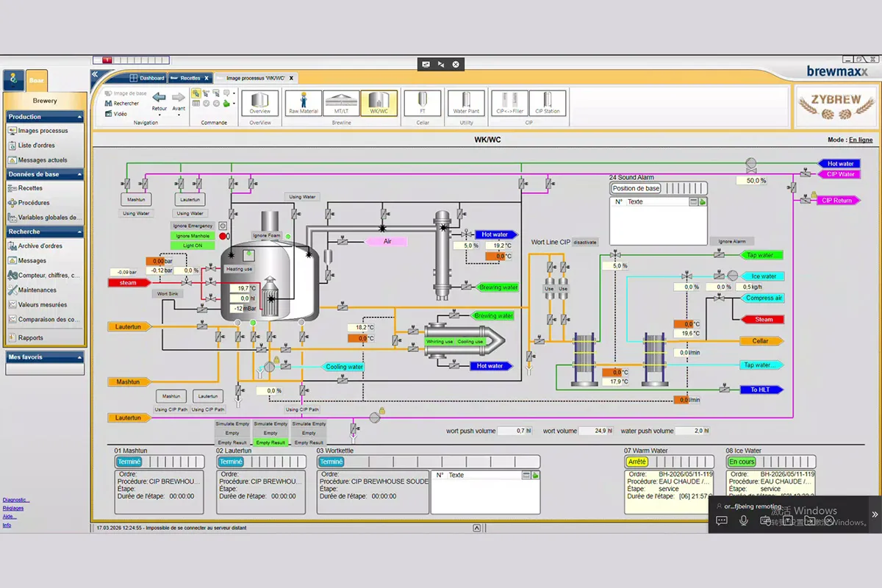Click Terminé status for 03 Wortkettle
The height and width of the screenshot is (588, 882).
point(331,462)
